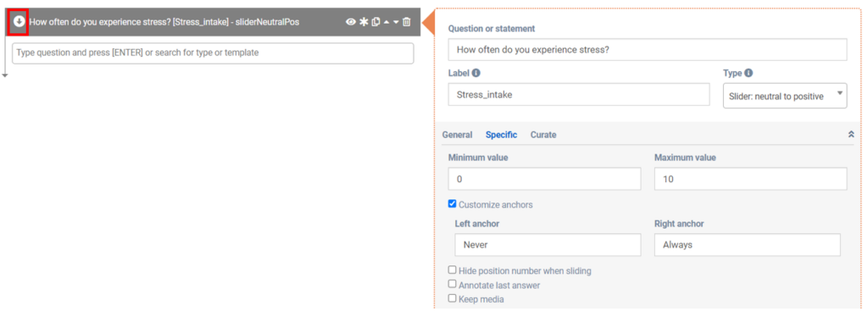Move question down with arrow icon

click(x=396, y=22)
